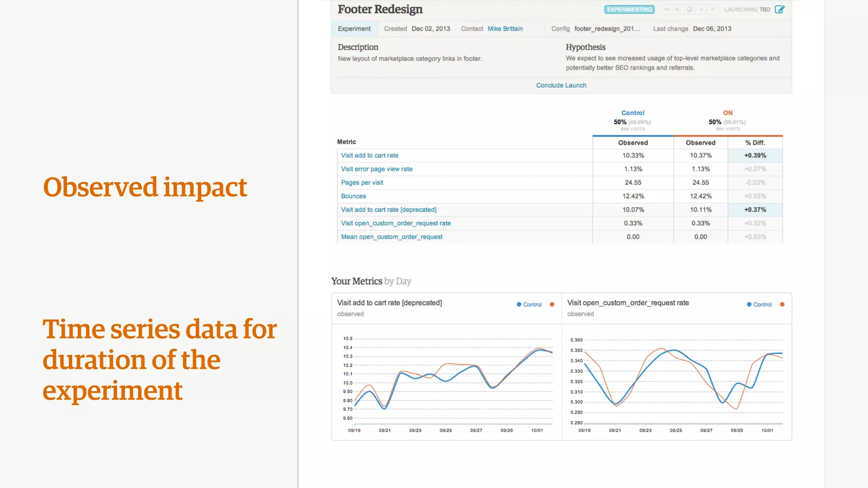Open Visit add to cart rate metric
This screenshot has width=868, height=488.
pos(370,155)
